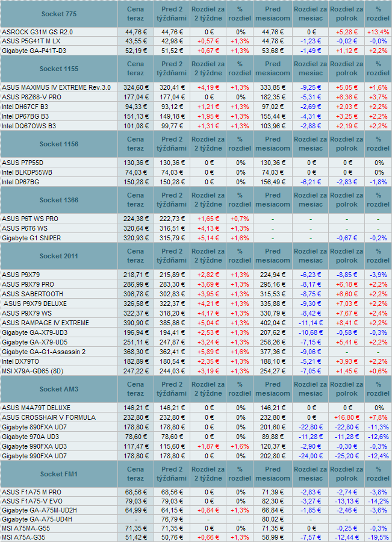Click MSI A75A-G35 product name

tap(23, 538)
